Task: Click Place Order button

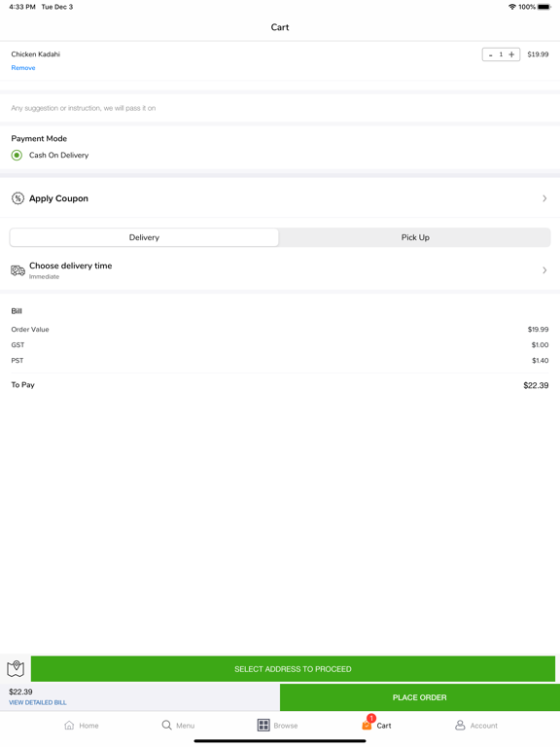Action: 420,697
